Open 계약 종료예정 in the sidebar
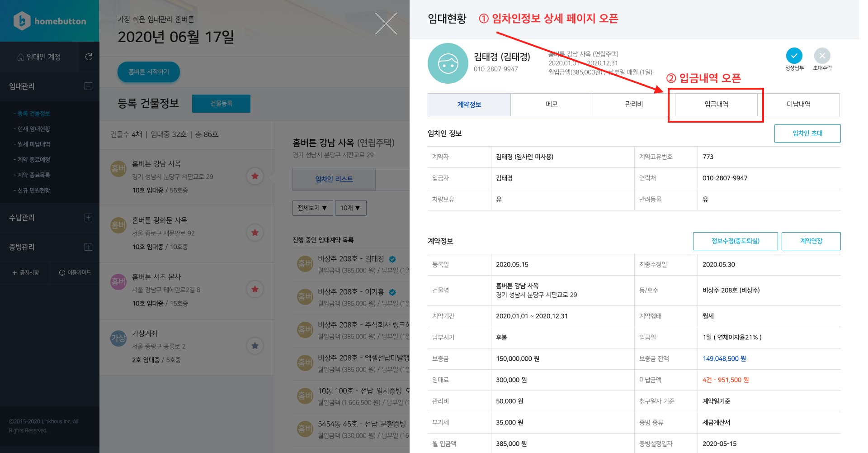The image size is (868, 453). 32,160
